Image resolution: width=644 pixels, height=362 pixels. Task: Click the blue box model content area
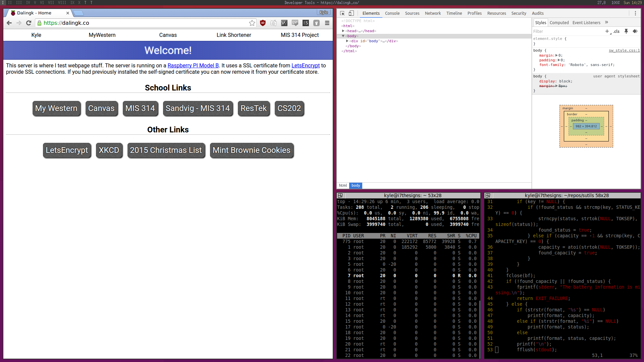[586, 126]
